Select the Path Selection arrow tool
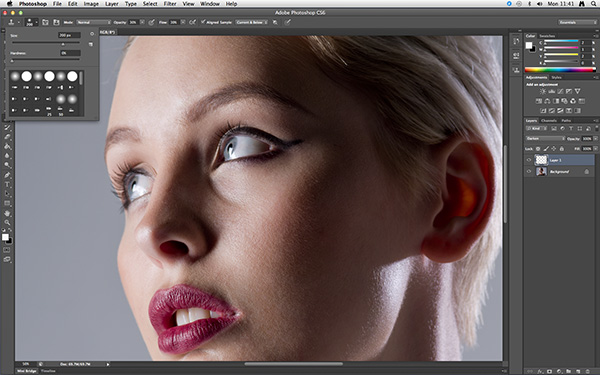 7,194
